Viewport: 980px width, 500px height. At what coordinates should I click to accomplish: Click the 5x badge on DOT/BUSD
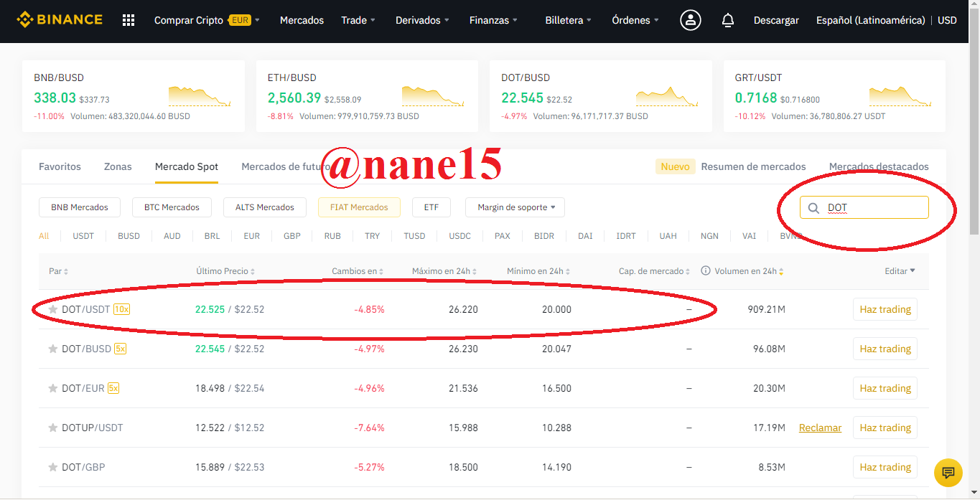120,349
